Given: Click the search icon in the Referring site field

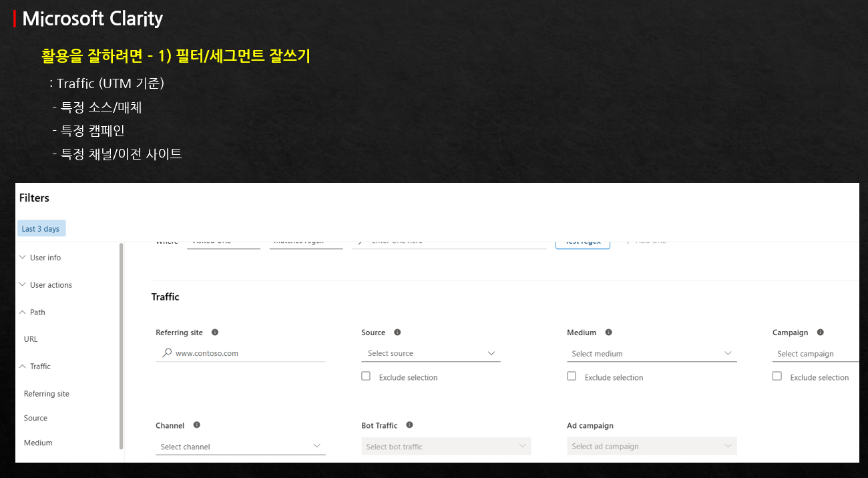Looking at the screenshot, I should (165, 352).
